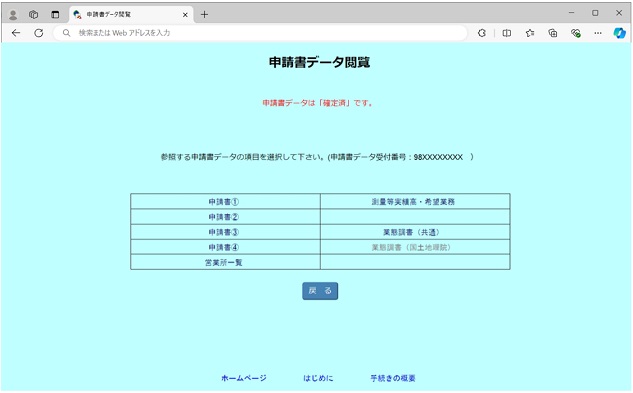Viewport: 633px width, 393px height.
Task: Open the 手続きの概要 footer link
Action: click(x=393, y=378)
